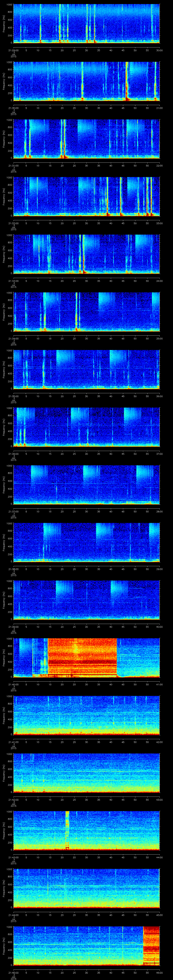Click the '21:31:00' start time label
Viewport: 173px width, 980px height.
coord(13,165)
